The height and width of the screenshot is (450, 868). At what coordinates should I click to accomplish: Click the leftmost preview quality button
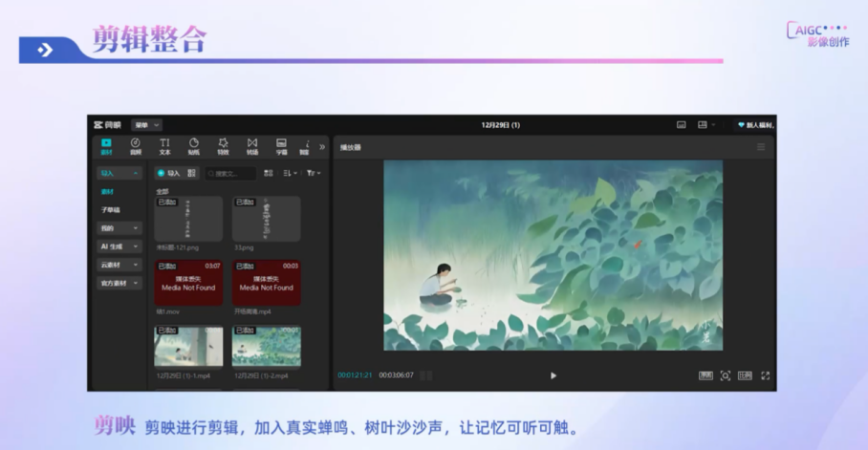tap(705, 375)
